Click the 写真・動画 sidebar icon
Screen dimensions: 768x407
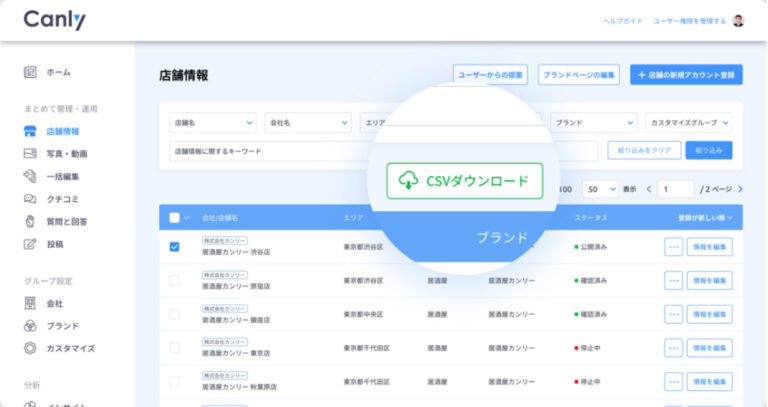pos(29,153)
